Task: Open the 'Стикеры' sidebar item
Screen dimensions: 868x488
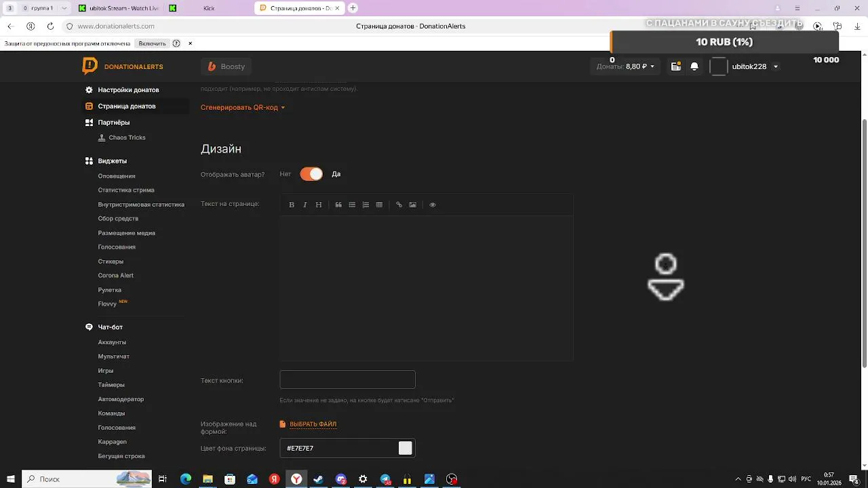Action: pos(111,262)
